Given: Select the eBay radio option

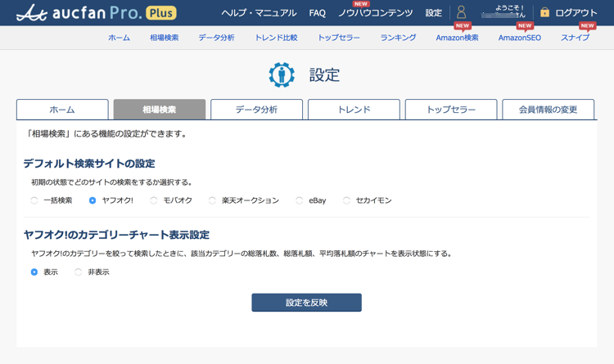Looking at the screenshot, I should [x=300, y=200].
